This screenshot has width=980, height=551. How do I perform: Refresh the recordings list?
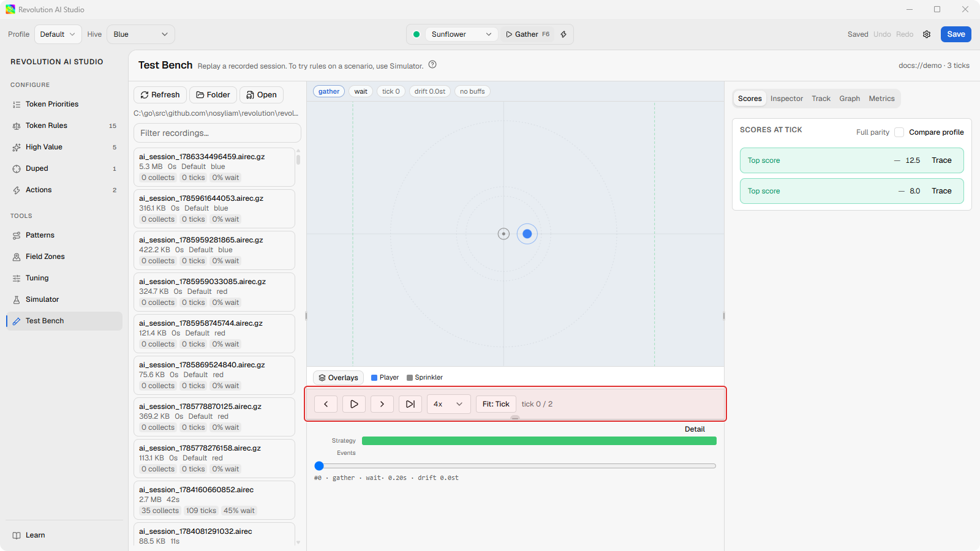160,95
